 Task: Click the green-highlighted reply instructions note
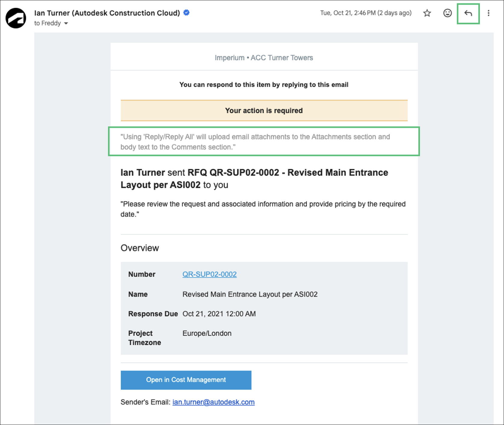click(x=263, y=141)
